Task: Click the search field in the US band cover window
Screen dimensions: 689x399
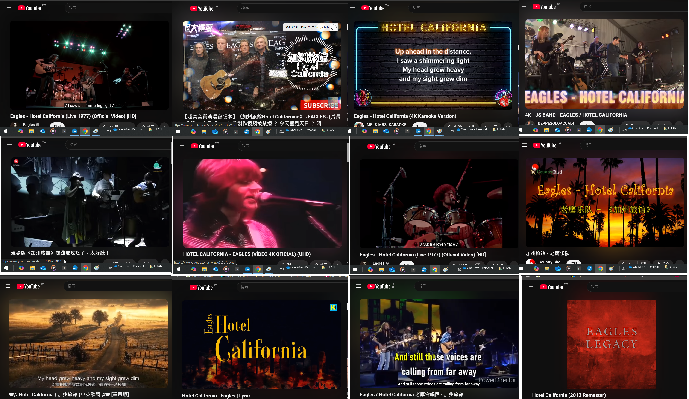Action: pos(633,6)
